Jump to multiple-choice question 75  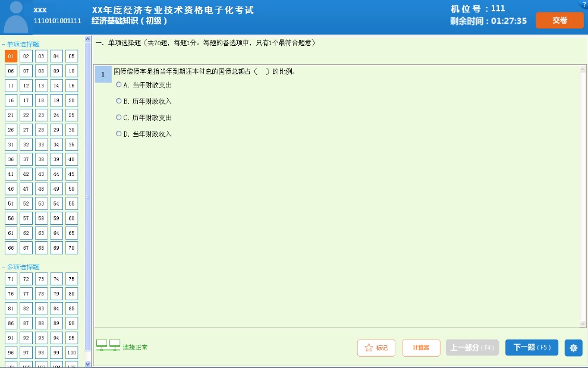[x=71, y=279]
